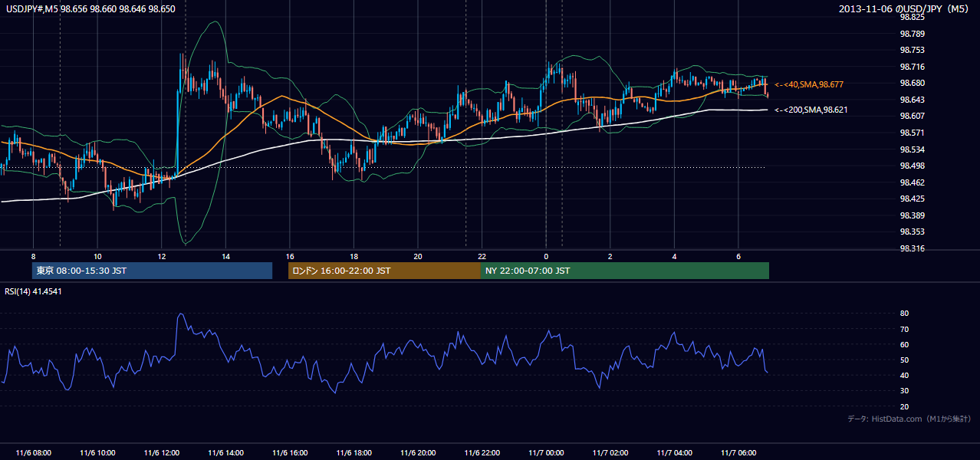Click the 11/6 18:00 bottom time label
980x460 pixels.
tap(354, 453)
